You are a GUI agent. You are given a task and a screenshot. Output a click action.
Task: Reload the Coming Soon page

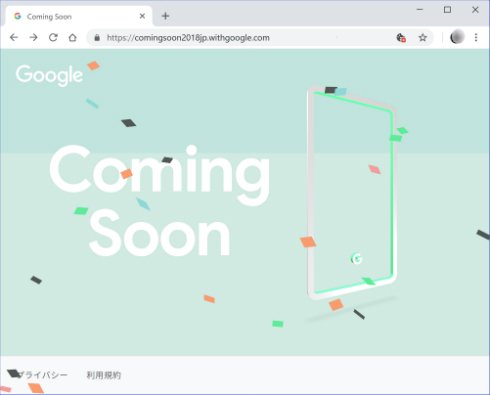click(x=53, y=37)
